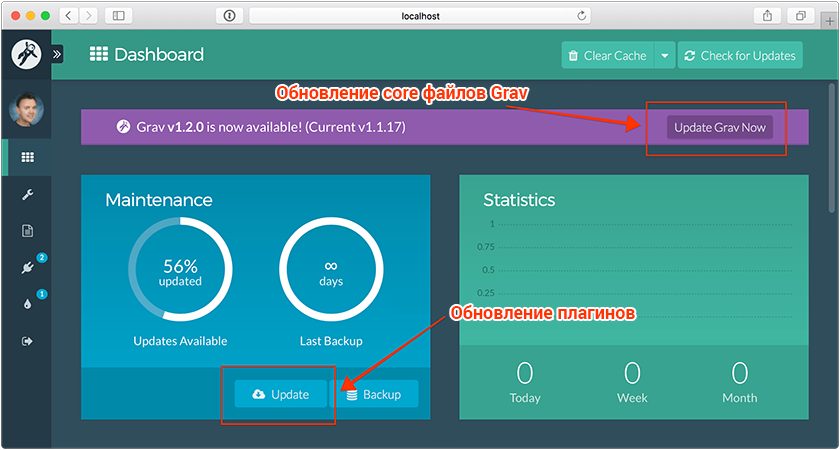Show all tabs with the tab overview icon

coord(801,16)
